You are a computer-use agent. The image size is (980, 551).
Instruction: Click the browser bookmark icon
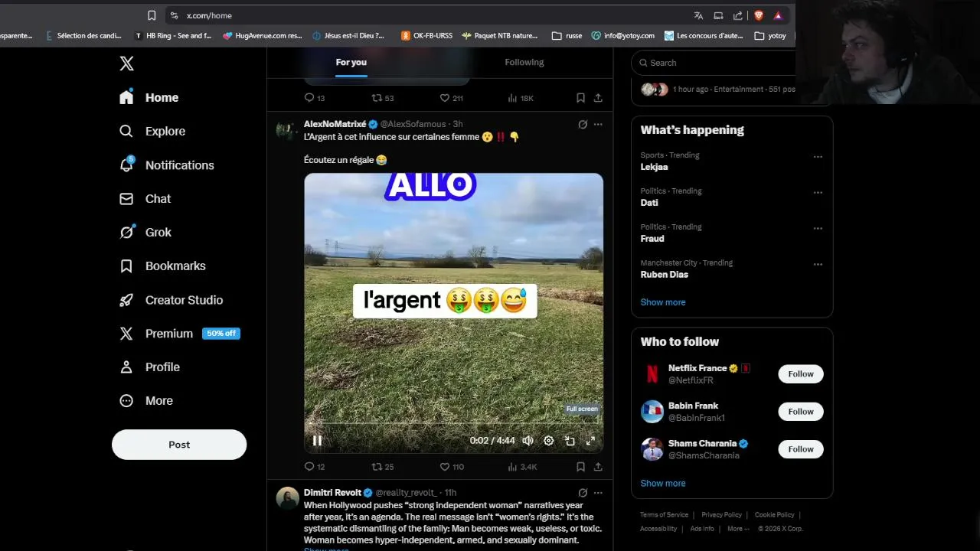click(x=152, y=15)
